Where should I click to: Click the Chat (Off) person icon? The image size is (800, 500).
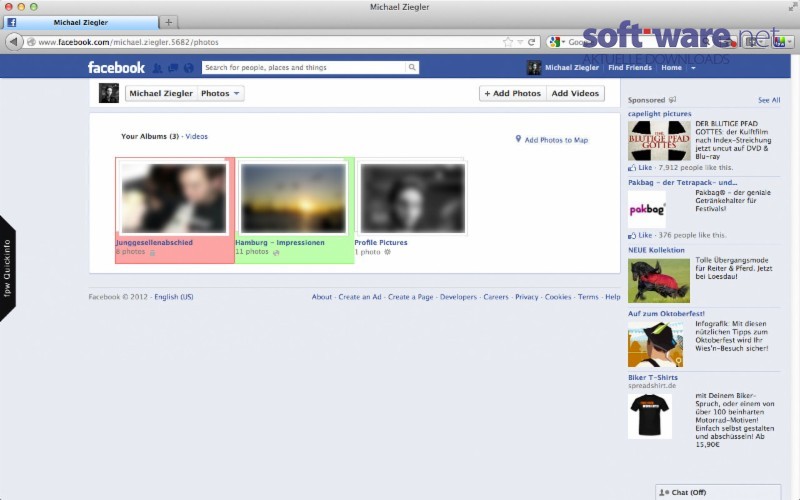coord(664,492)
